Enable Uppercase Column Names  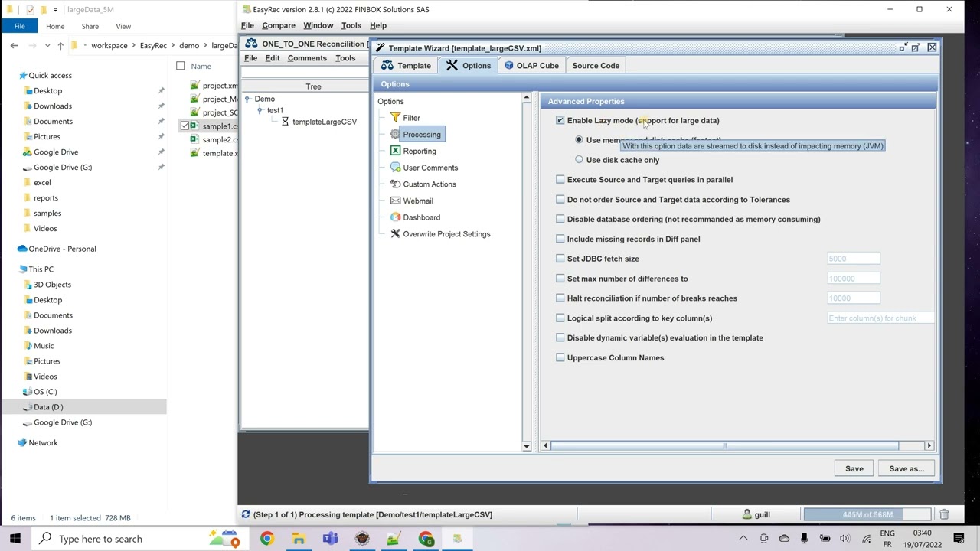coord(560,357)
